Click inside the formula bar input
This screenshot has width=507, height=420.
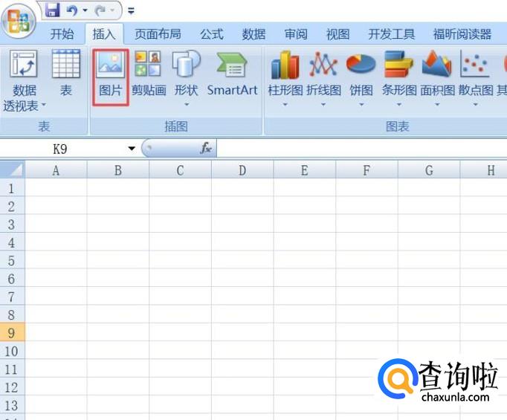[x=357, y=149]
